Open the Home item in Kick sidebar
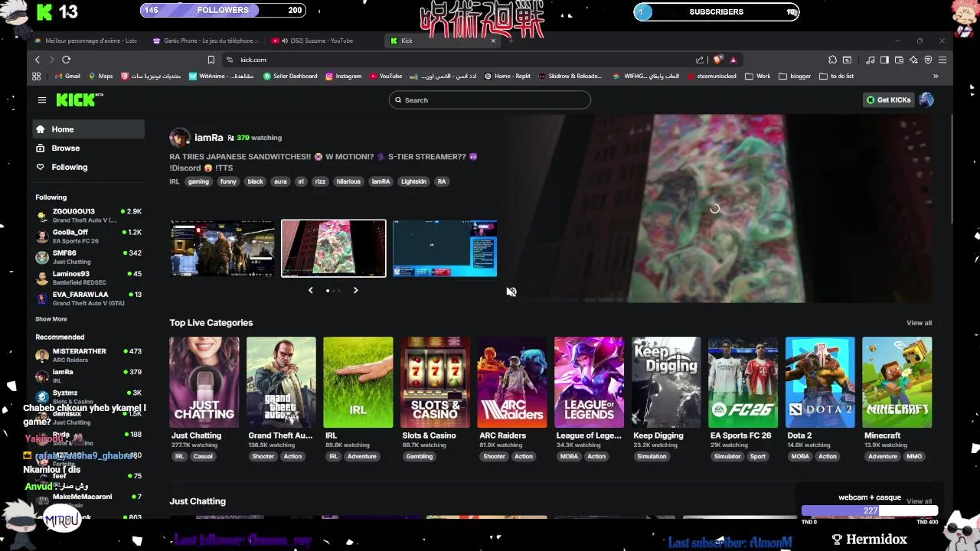Image resolution: width=980 pixels, height=551 pixels. 88,129
